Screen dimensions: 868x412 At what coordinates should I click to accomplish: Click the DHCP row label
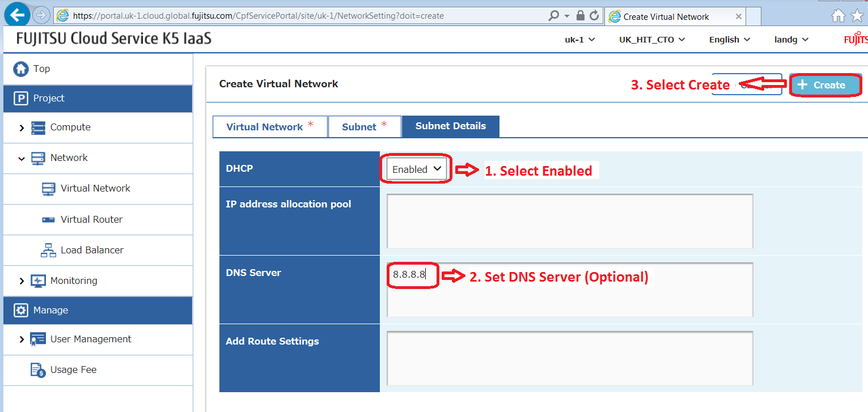[x=239, y=168]
